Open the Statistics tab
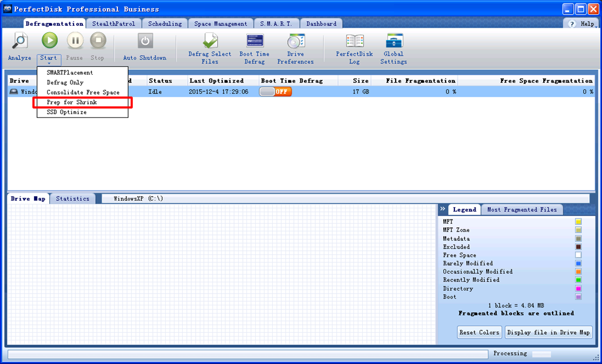Viewport: 602px width, 364px height. click(72, 198)
